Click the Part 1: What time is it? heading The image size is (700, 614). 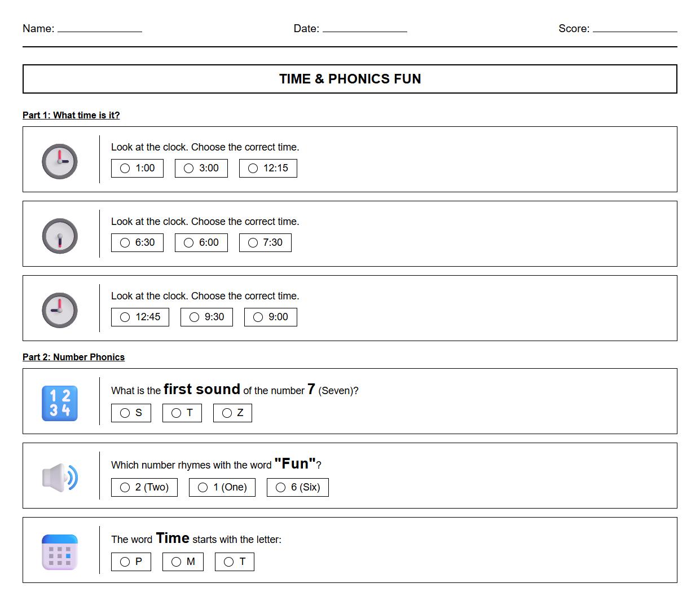71,115
